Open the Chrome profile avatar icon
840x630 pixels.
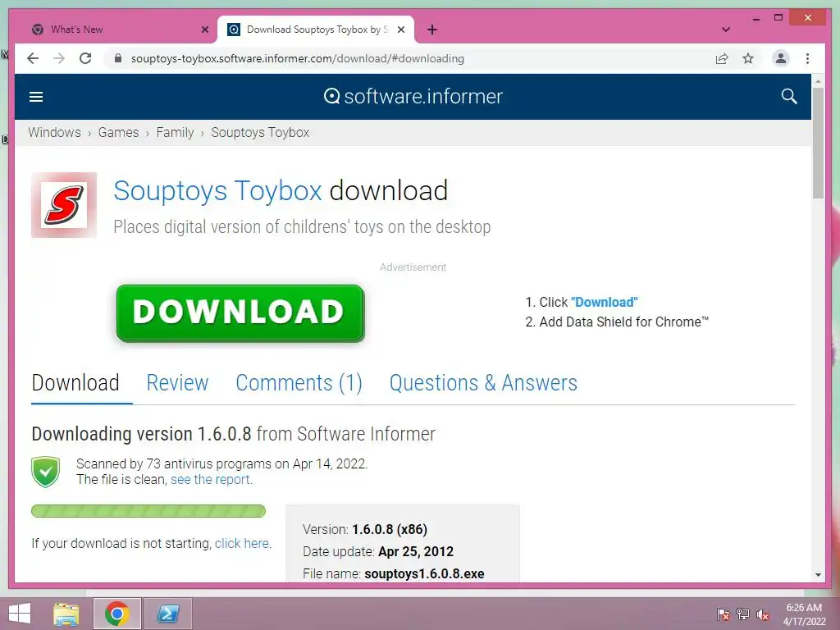[781, 58]
